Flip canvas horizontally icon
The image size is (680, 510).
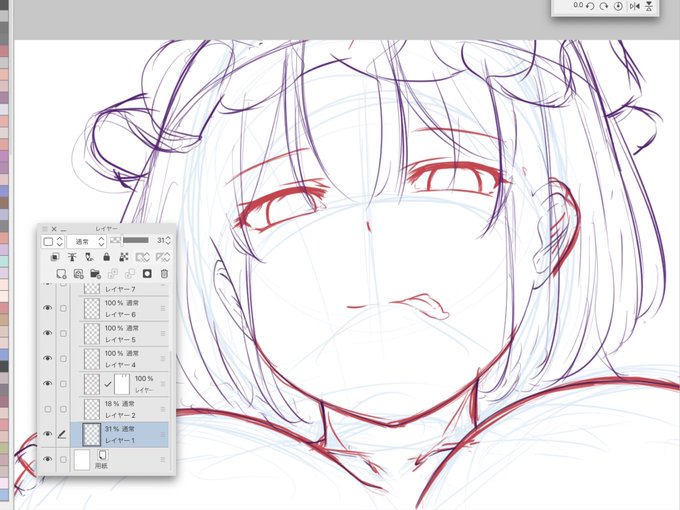[x=634, y=6]
